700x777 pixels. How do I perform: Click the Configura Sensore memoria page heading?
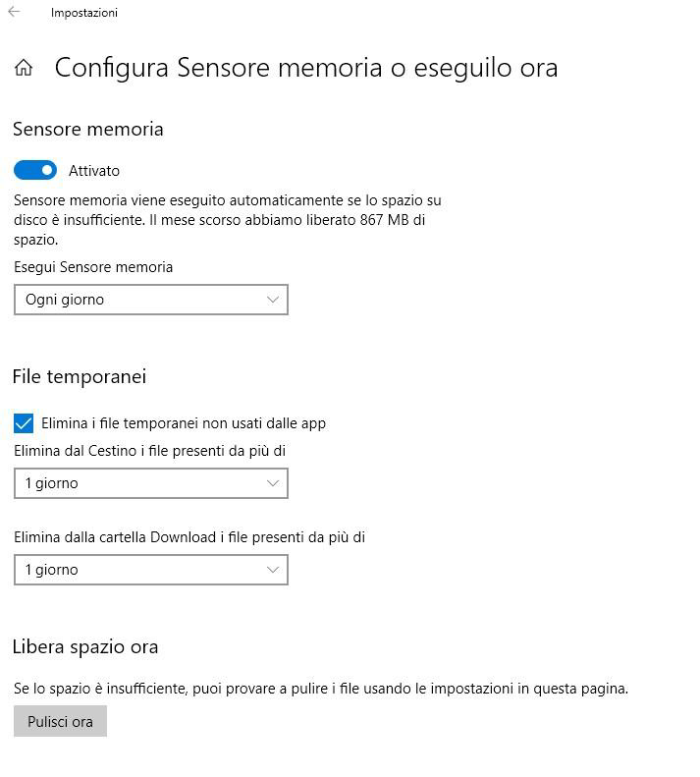[x=306, y=68]
